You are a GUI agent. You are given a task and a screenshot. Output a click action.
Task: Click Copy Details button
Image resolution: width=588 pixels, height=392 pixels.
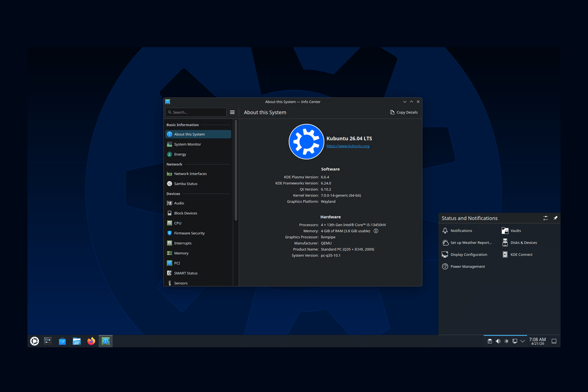[404, 112]
